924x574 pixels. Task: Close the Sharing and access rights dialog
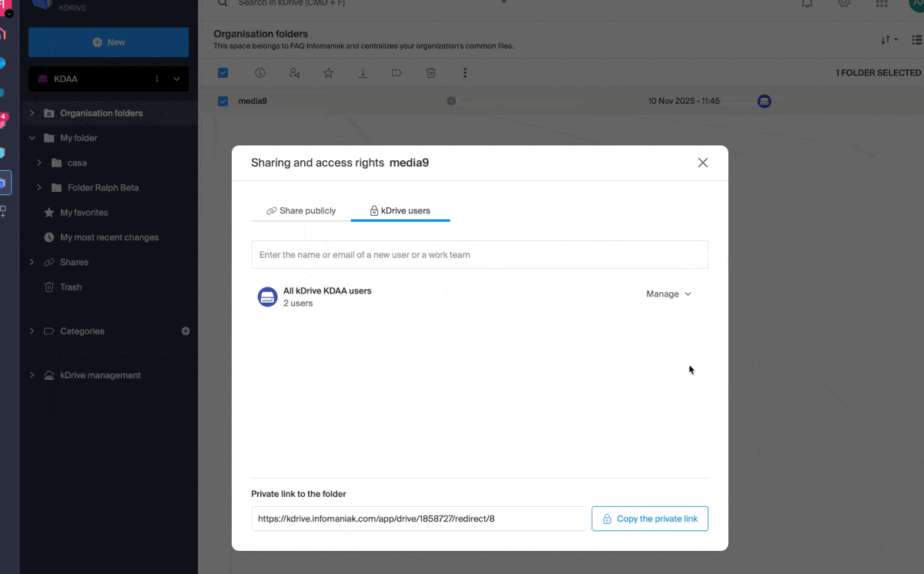coord(702,163)
